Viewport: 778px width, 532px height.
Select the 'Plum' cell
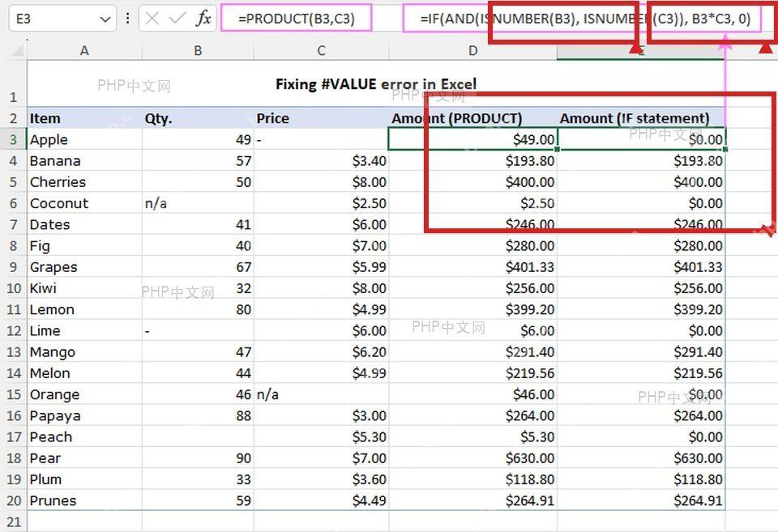(84, 479)
